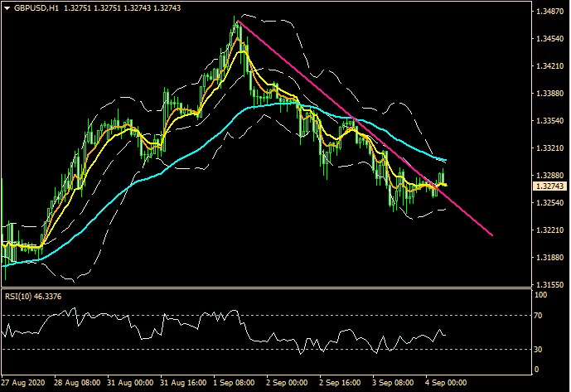Click the RSI 30 level label
571x392 pixels.
[538, 350]
